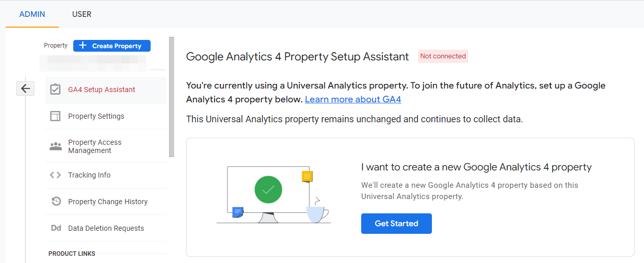View Property Change History

108,202
